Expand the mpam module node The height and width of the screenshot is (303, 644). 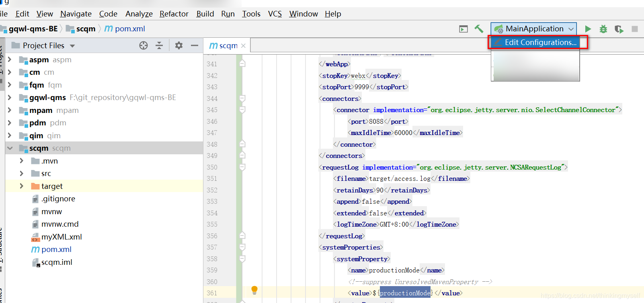click(x=10, y=110)
